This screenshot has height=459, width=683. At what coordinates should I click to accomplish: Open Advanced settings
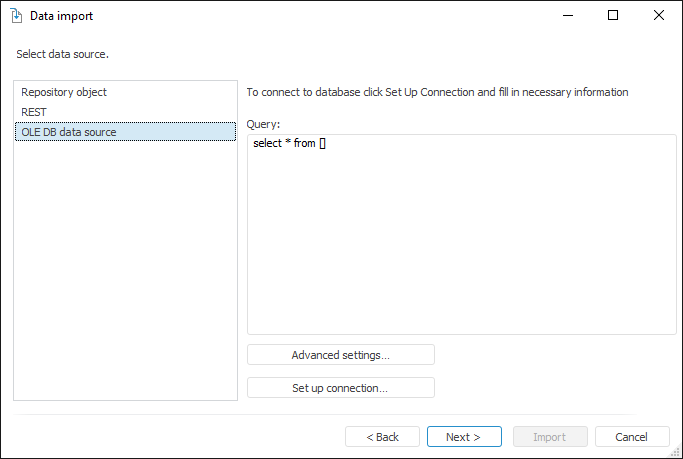coord(340,355)
